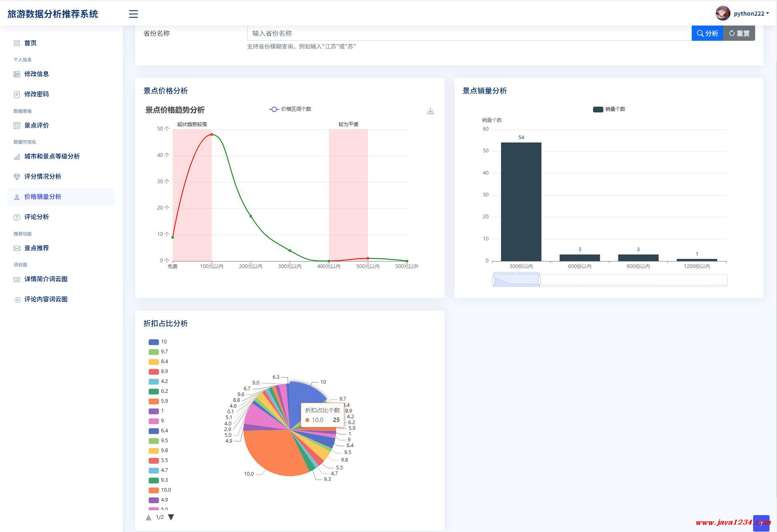The image size is (777, 532).
Task: Click the question mark icon beside 评论分析
Action: point(17,217)
